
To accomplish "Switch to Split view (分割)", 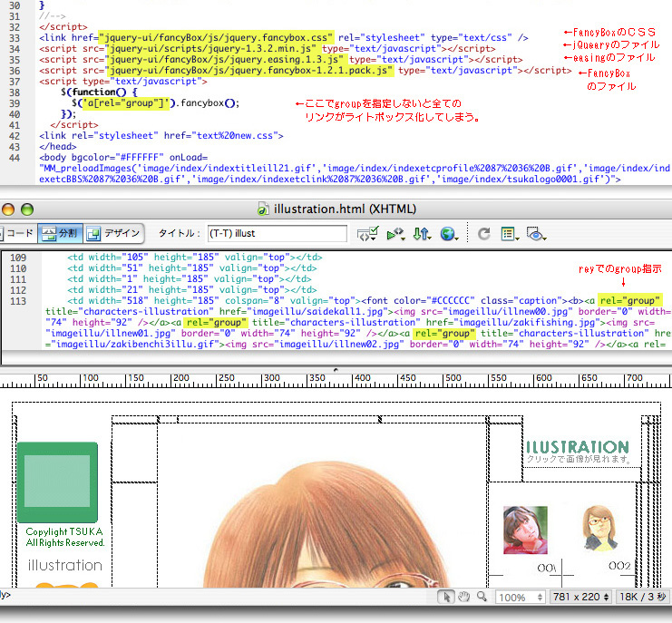I will click(60, 233).
